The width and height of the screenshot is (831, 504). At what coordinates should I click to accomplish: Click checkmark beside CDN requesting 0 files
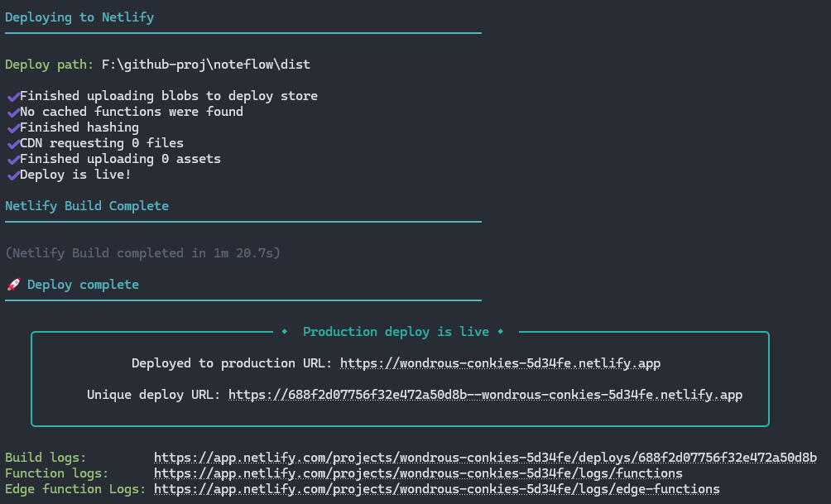tap(13, 144)
